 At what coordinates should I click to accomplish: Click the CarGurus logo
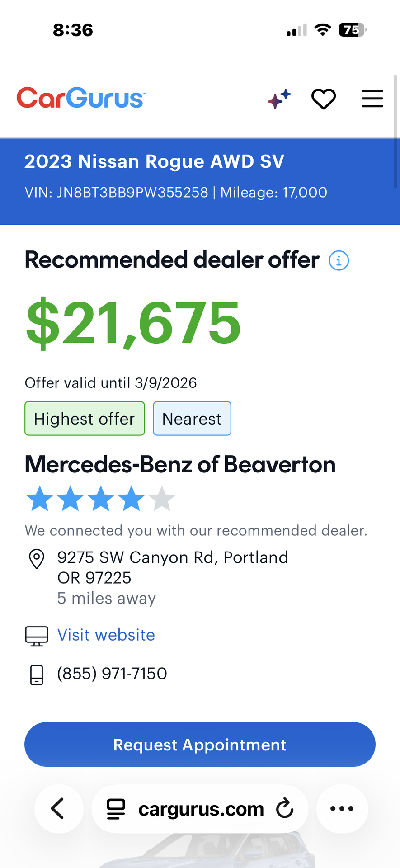tap(81, 98)
